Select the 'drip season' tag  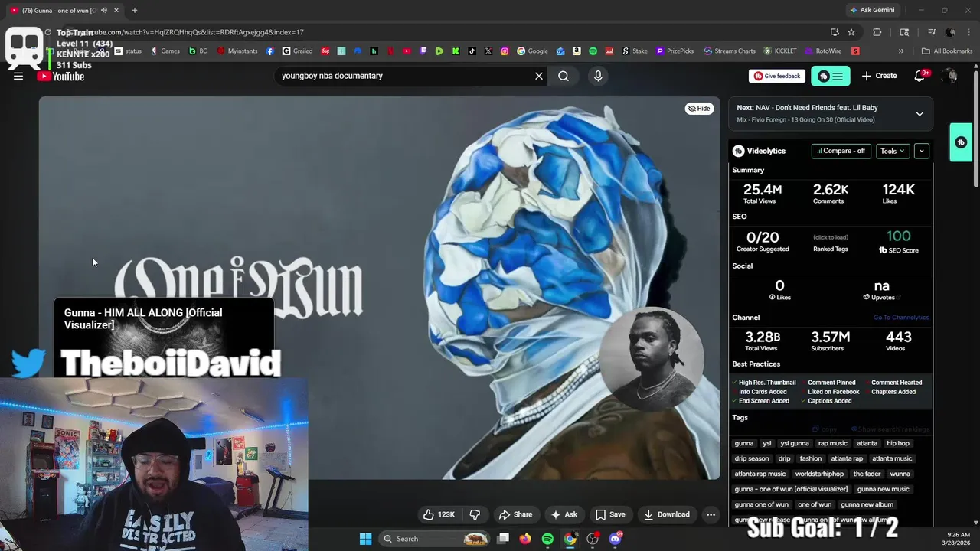coord(752,458)
